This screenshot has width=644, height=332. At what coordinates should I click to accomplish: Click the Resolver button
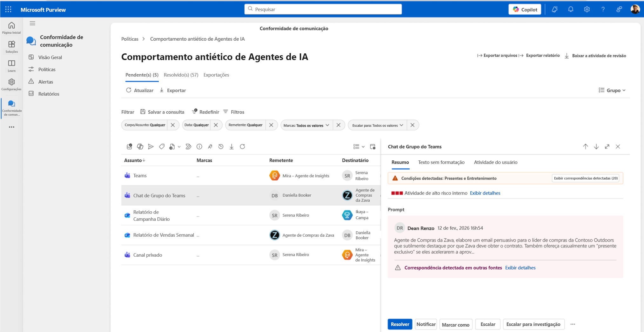[400, 324]
